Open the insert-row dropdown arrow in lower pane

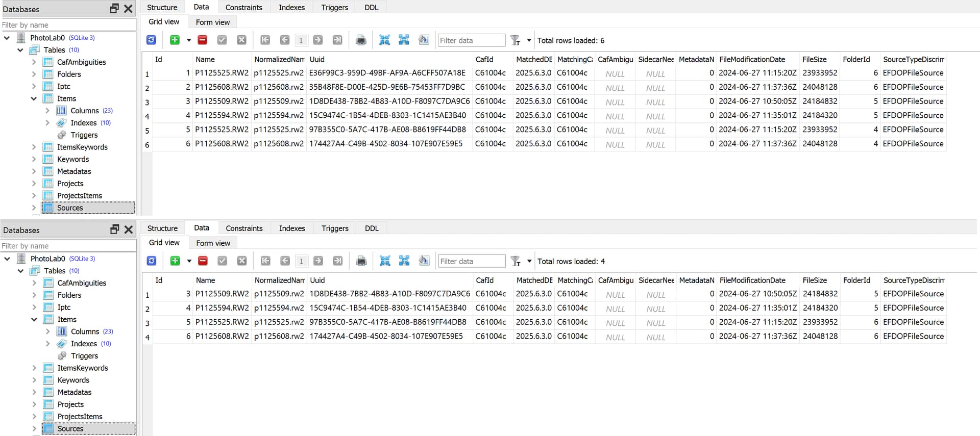point(189,261)
